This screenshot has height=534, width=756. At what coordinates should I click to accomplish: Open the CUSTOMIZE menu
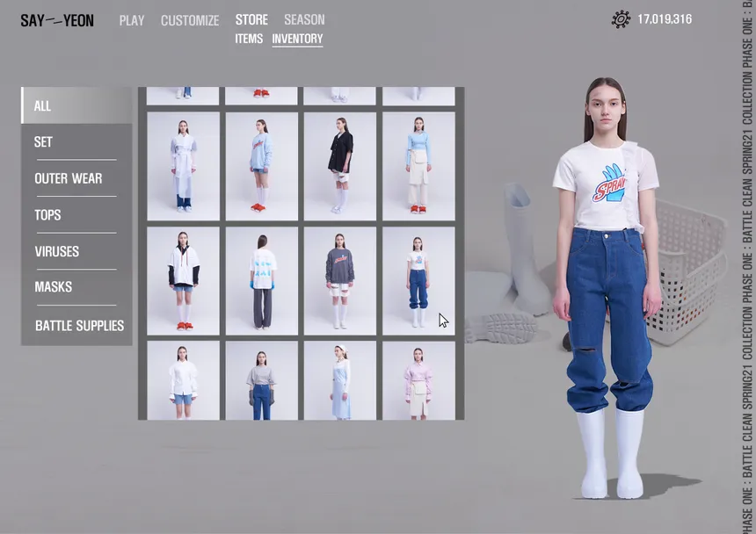click(x=190, y=20)
